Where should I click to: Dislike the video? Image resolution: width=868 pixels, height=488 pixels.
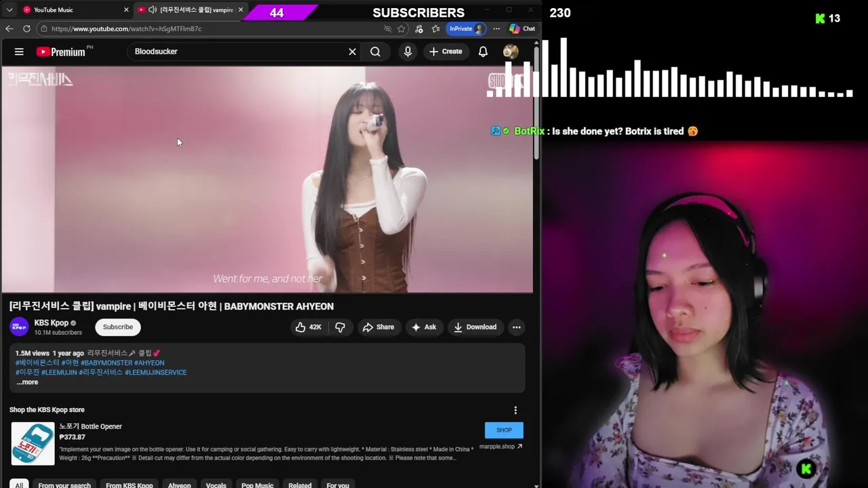340,327
